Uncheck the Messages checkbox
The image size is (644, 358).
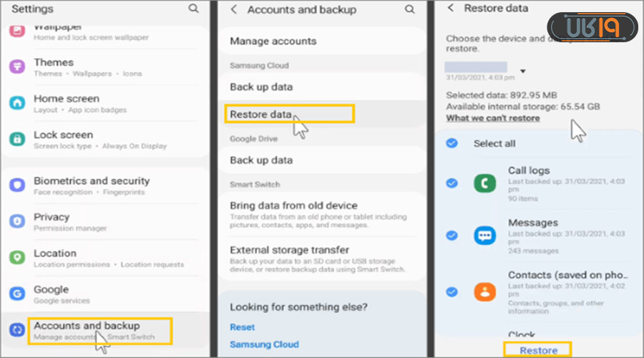(452, 235)
